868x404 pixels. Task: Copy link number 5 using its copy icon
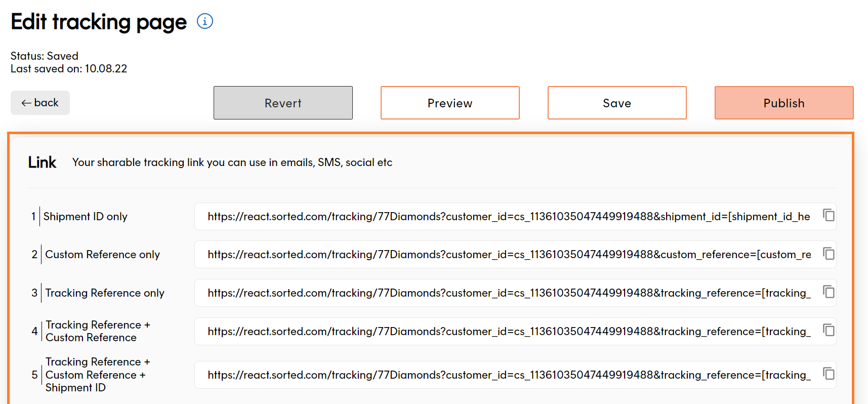[829, 374]
